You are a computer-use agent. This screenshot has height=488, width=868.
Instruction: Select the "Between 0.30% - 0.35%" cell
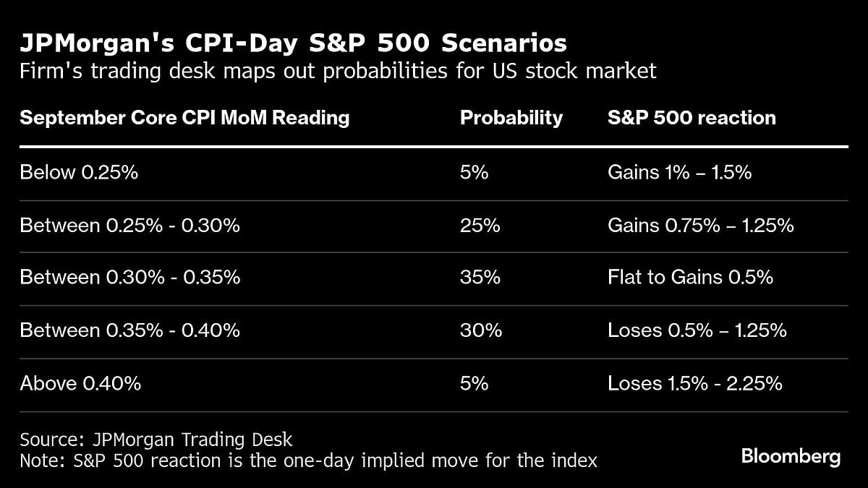[x=129, y=278]
